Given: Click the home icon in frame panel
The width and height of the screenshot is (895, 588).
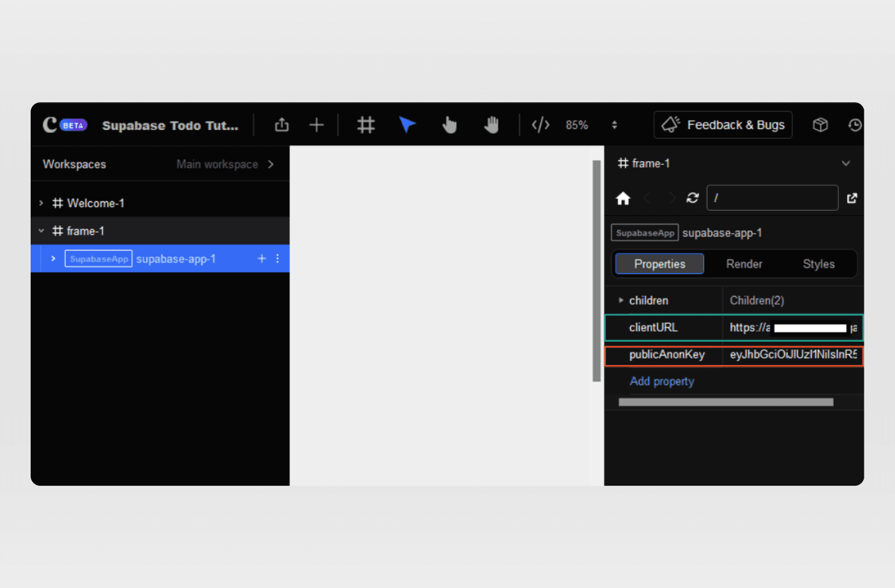Looking at the screenshot, I should (623, 198).
